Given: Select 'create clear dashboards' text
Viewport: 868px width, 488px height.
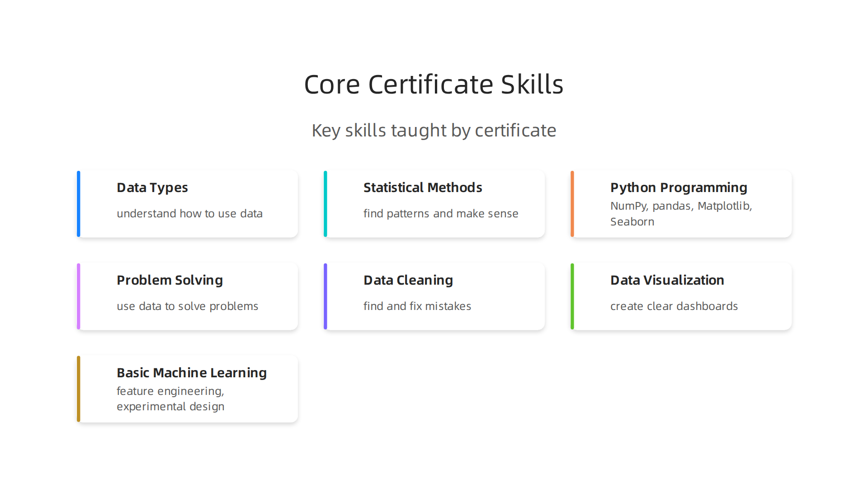Looking at the screenshot, I should [674, 306].
